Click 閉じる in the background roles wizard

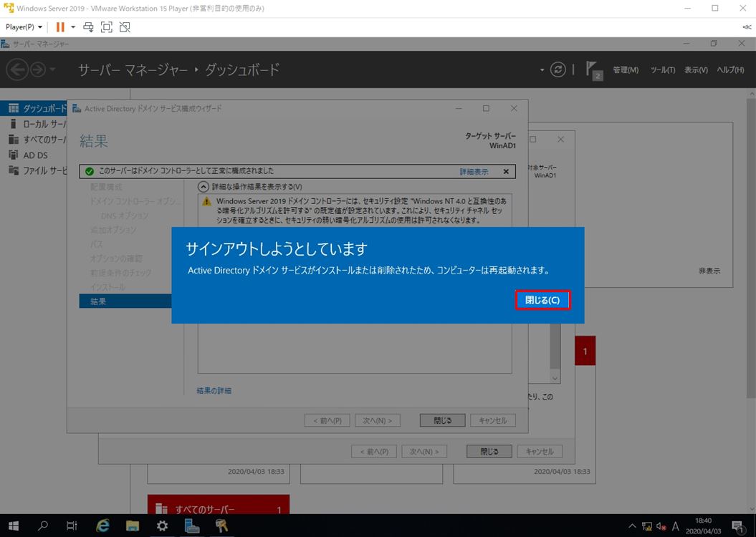pos(489,451)
